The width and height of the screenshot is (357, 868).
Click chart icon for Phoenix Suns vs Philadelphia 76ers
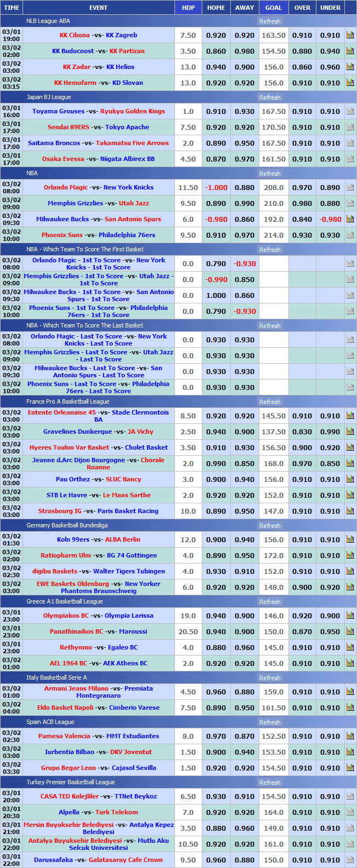350,235
